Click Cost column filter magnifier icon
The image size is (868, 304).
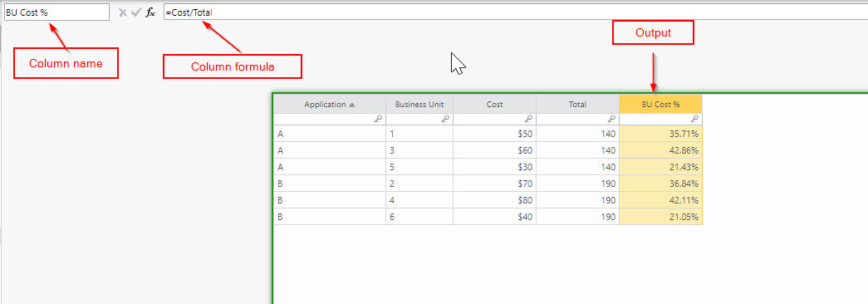click(x=528, y=119)
